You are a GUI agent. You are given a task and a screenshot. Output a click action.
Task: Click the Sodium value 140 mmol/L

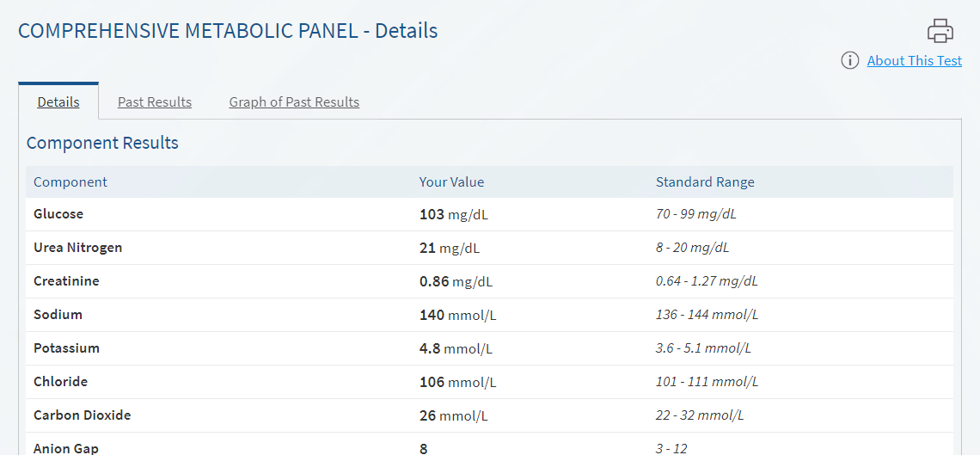coord(458,315)
